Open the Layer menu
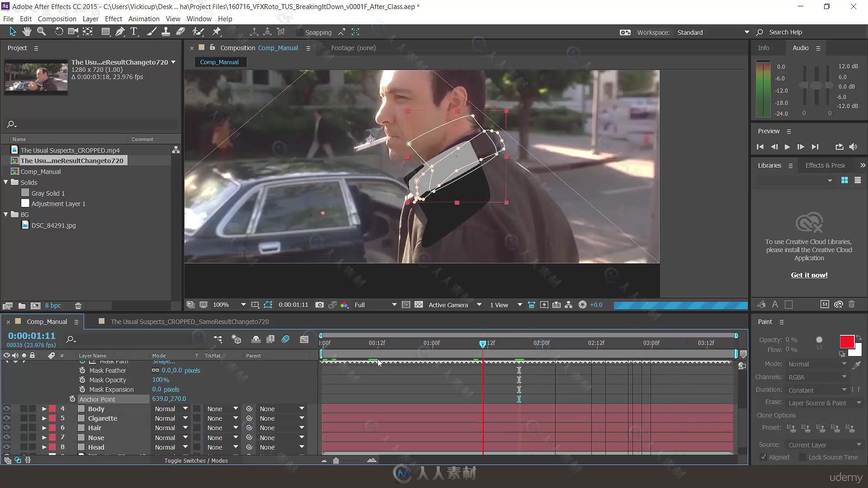 [x=90, y=19]
